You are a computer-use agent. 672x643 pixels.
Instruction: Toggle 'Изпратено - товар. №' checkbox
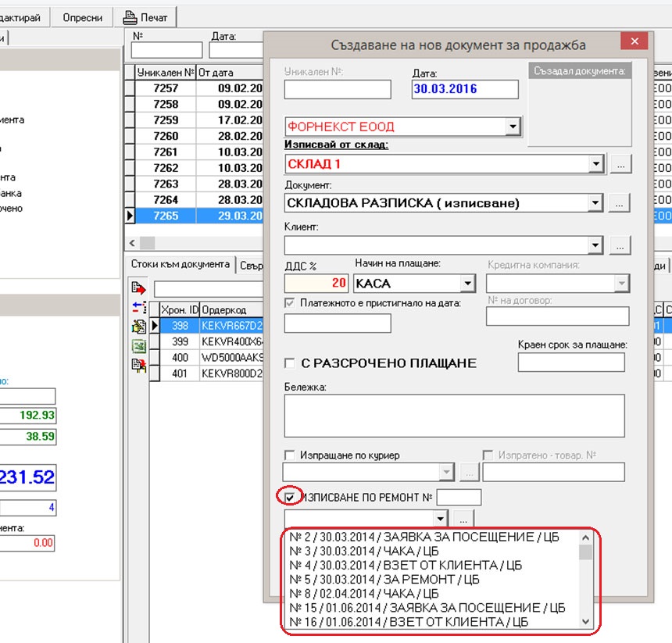488,455
